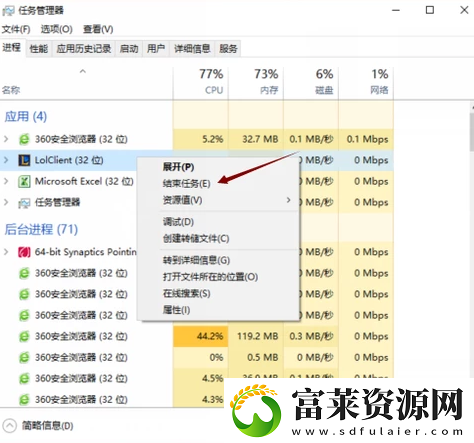Open the 选项(O) menu
The height and width of the screenshot is (443, 474).
pyautogui.click(x=57, y=29)
